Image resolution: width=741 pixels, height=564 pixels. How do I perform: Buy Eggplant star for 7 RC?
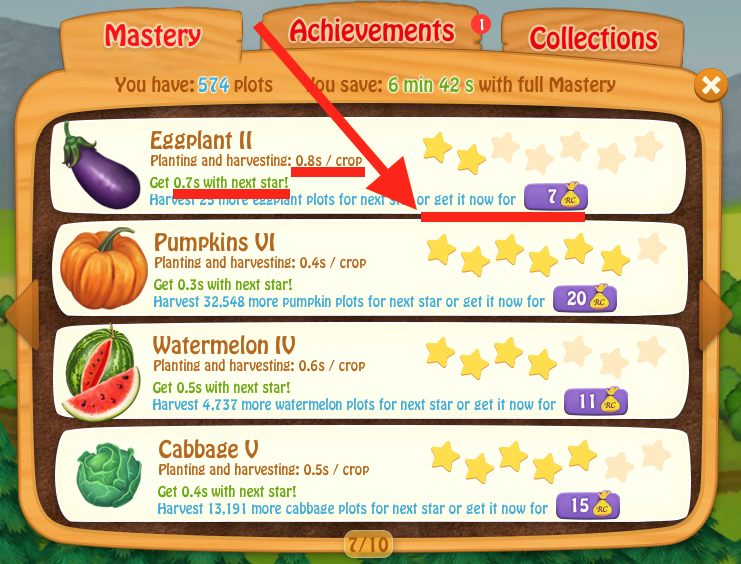[556, 196]
